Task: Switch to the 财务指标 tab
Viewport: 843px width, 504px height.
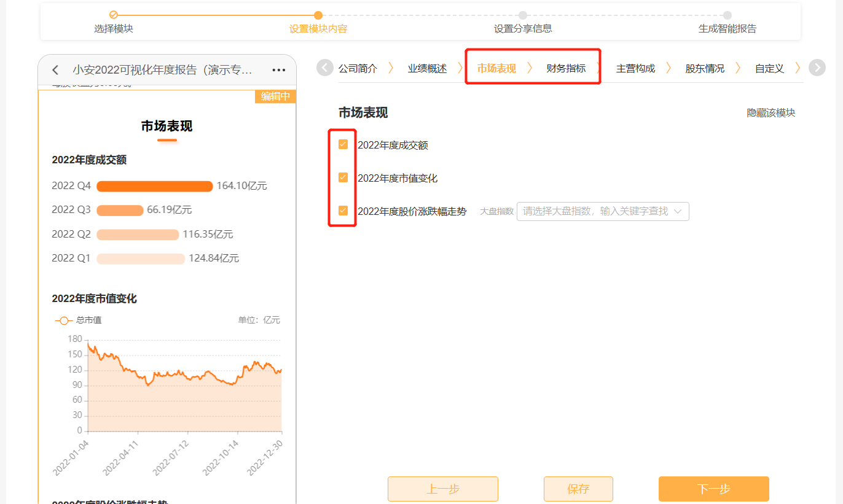Action: [x=566, y=68]
